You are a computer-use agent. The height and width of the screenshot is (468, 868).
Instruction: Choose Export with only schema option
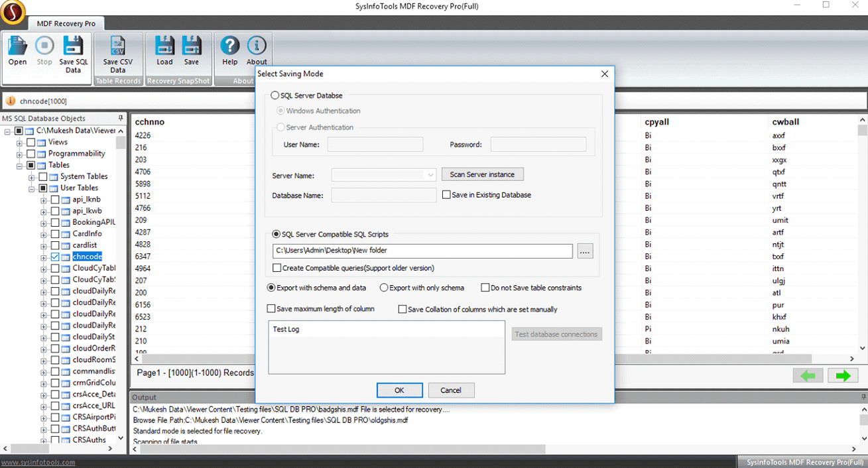[x=384, y=288]
